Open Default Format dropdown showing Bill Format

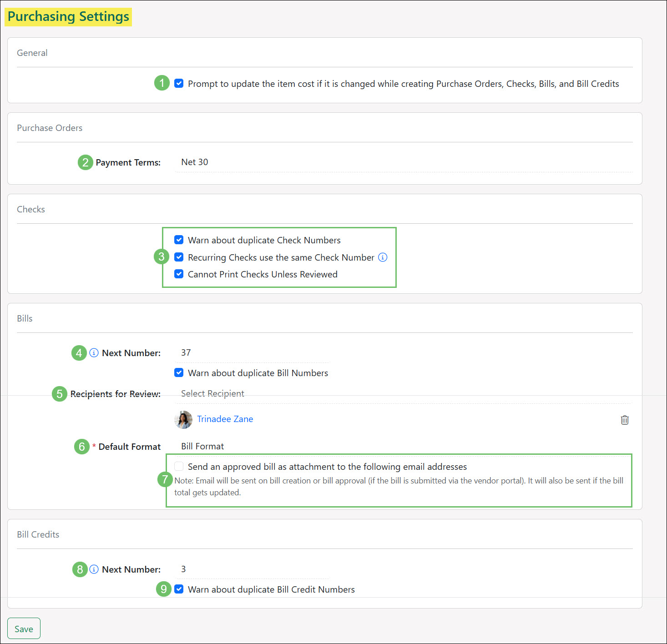pos(404,446)
